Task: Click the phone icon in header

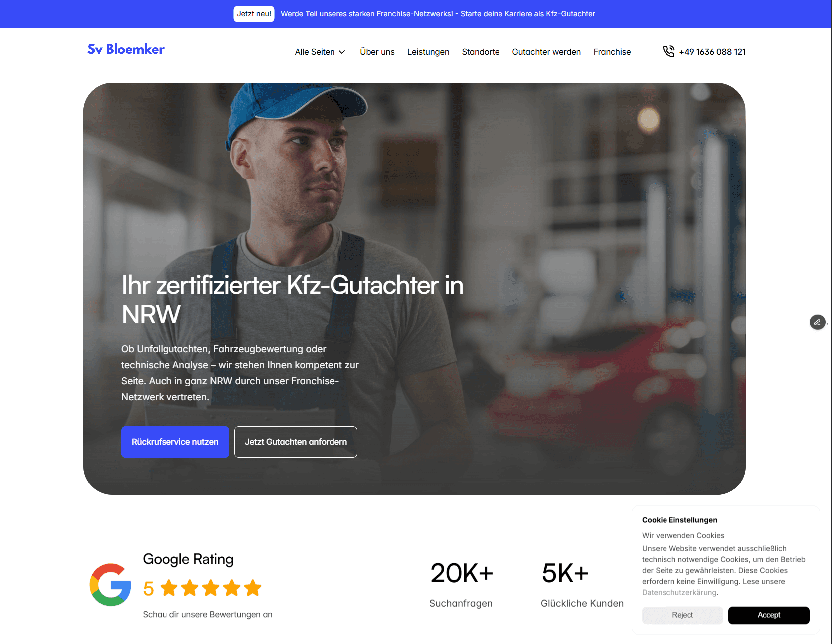Action: (668, 51)
